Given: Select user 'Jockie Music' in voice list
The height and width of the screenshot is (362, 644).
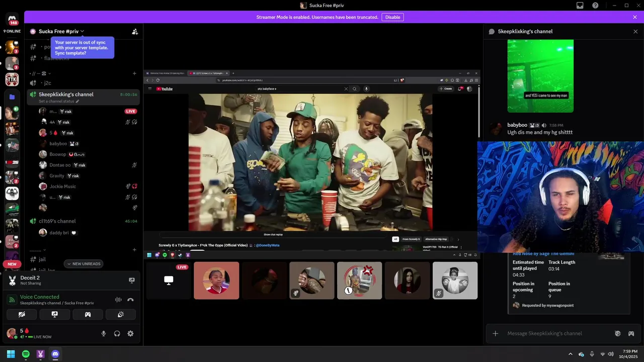Looking at the screenshot, I should point(83,187).
